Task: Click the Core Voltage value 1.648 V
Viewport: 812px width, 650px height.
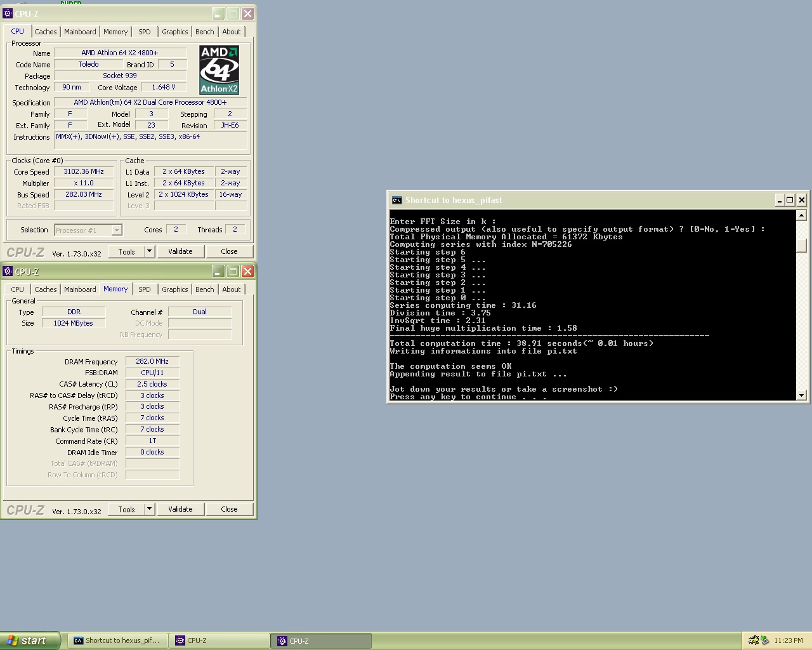Action: coord(164,87)
